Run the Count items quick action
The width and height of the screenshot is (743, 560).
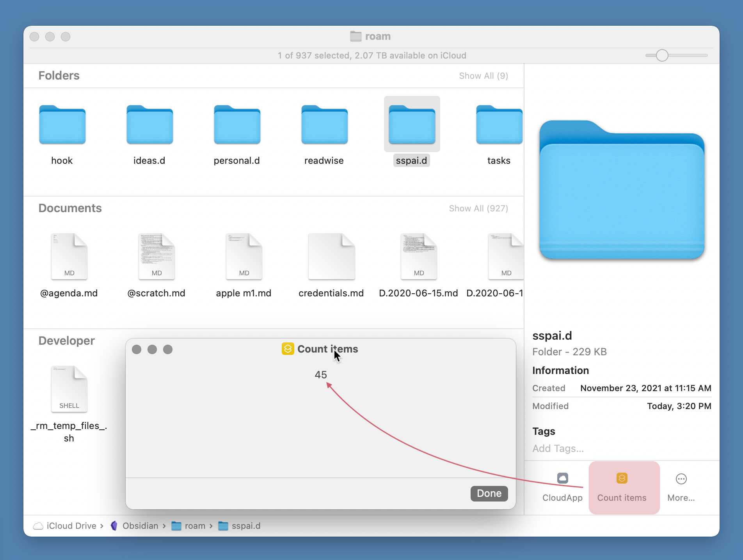tap(624, 487)
